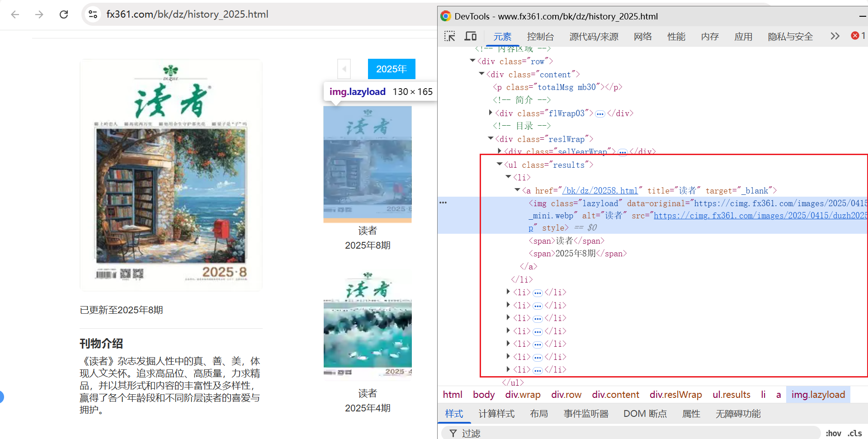This screenshot has height=439, width=868.
Task: Open /bk/dz/20258.html href link in DOM
Action: tap(599, 191)
